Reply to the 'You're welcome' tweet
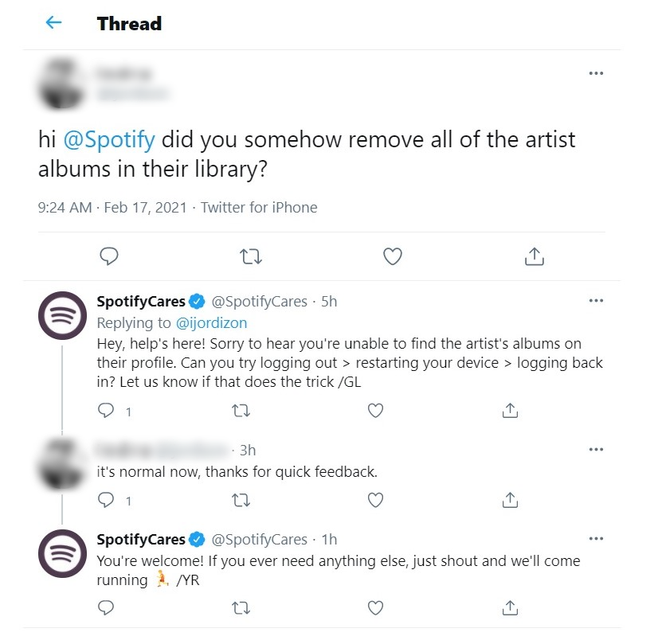The image size is (658, 644). (106, 608)
